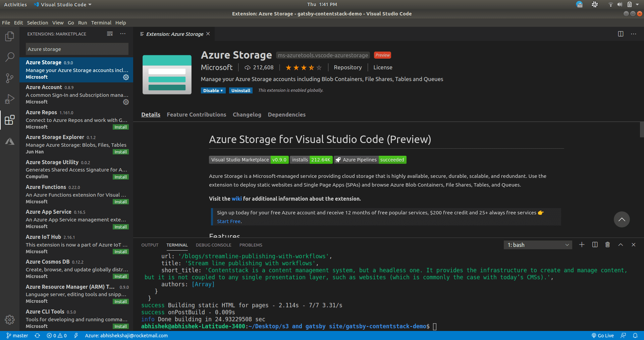
Task: Open the Disable dropdown button
Action: [x=213, y=90]
